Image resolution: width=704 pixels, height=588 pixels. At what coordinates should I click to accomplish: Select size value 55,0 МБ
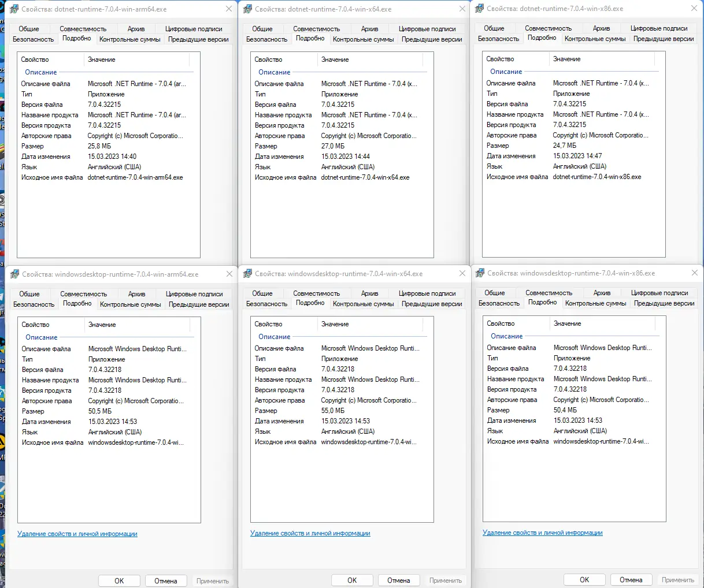coord(333,411)
